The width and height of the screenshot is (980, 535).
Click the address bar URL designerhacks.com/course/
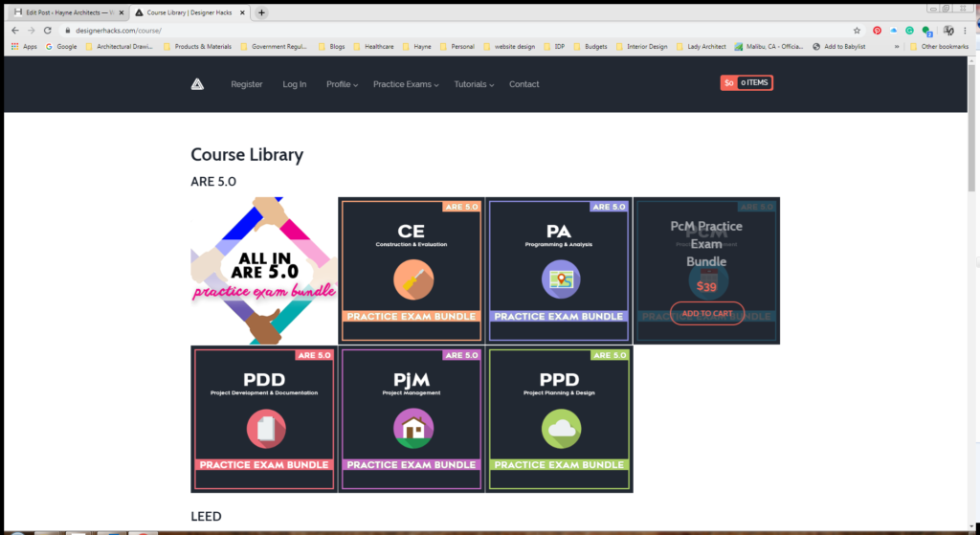point(119,31)
